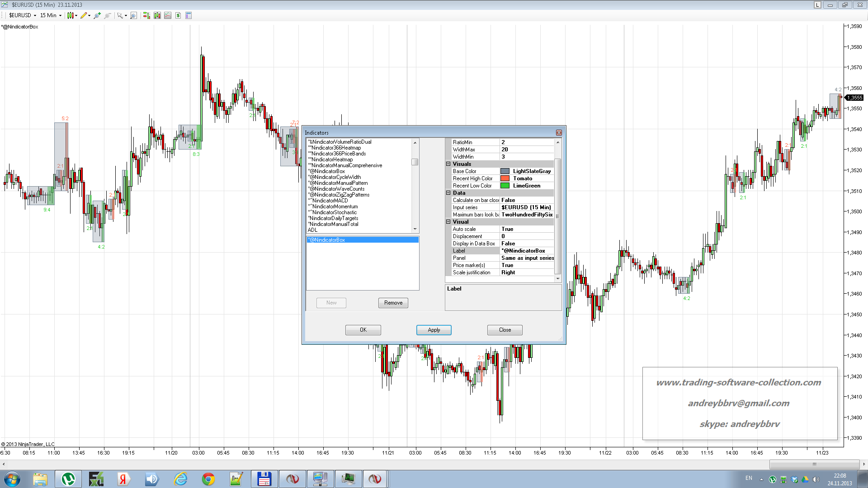The height and width of the screenshot is (488, 868).
Task: Open the strategies dollar sheet icon
Action: 178,15
